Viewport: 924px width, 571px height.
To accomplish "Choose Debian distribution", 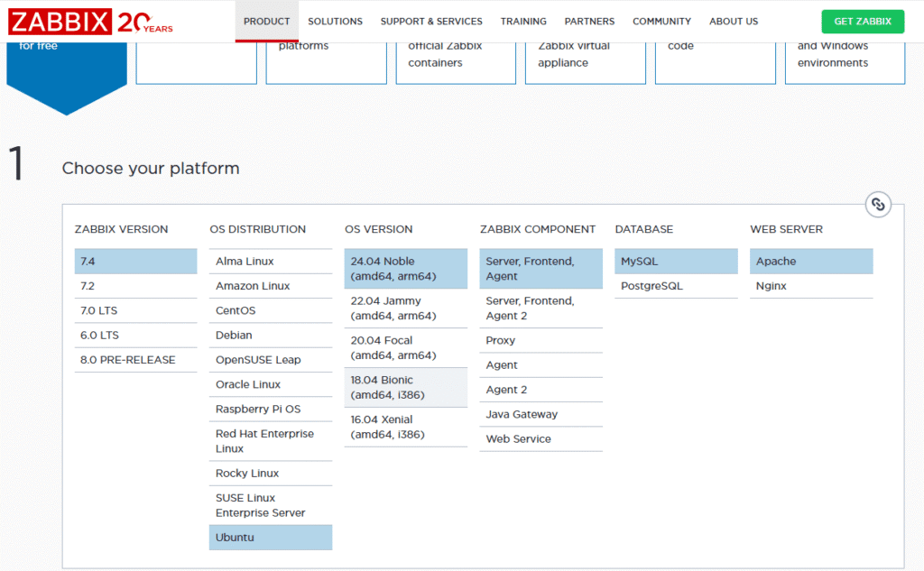I will tap(271, 336).
